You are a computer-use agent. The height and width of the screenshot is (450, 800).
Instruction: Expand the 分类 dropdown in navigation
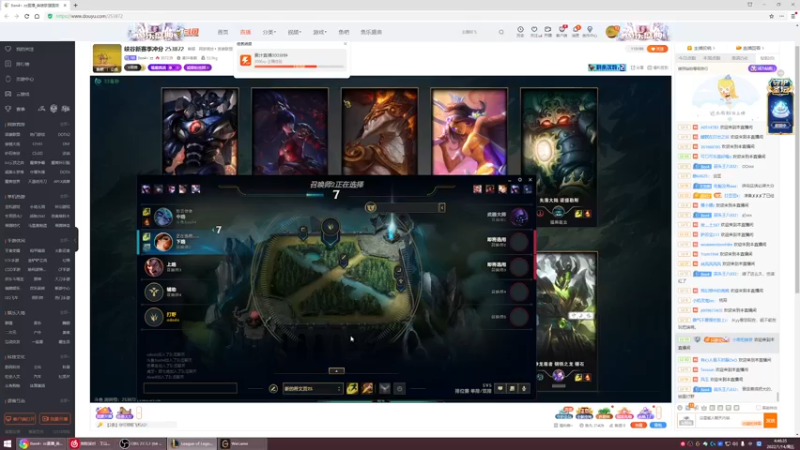[x=269, y=32]
